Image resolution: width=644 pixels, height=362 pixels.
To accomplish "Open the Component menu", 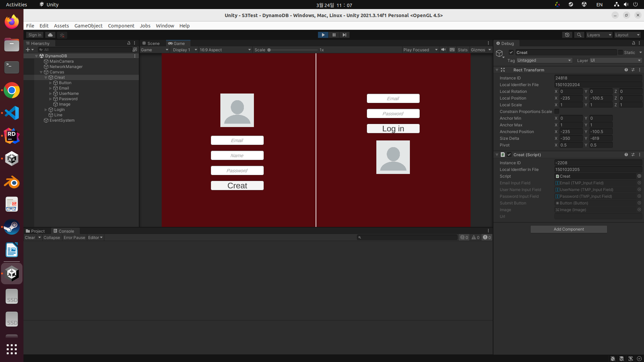I will pos(121,26).
